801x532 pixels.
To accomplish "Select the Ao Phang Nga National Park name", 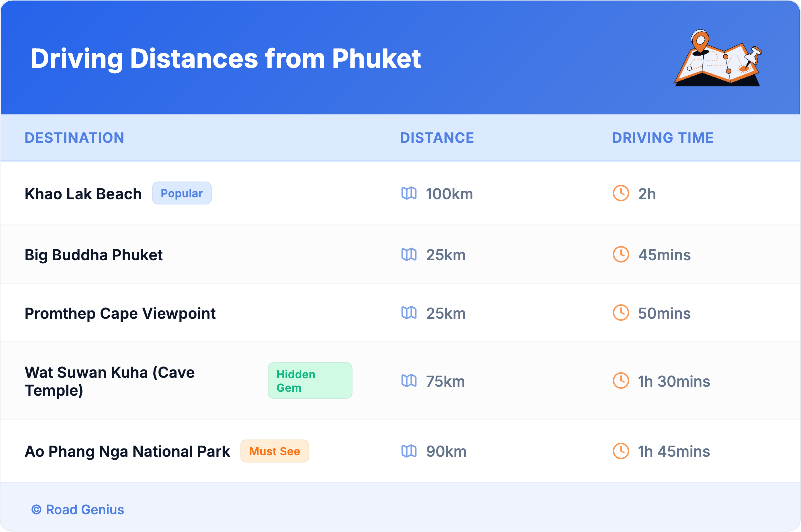I will 127,451.
